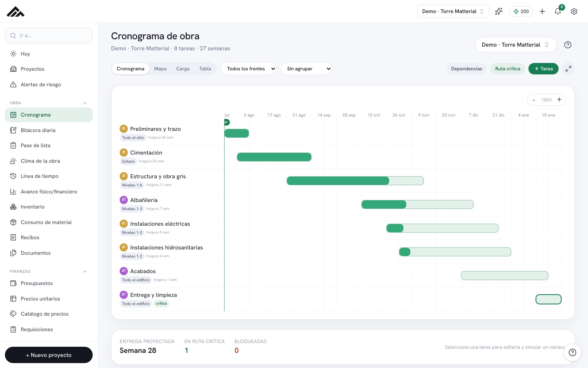Image resolution: width=588 pixels, height=368 pixels.
Task: Click the AI sparkles icon in header
Action: click(x=499, y=11)
